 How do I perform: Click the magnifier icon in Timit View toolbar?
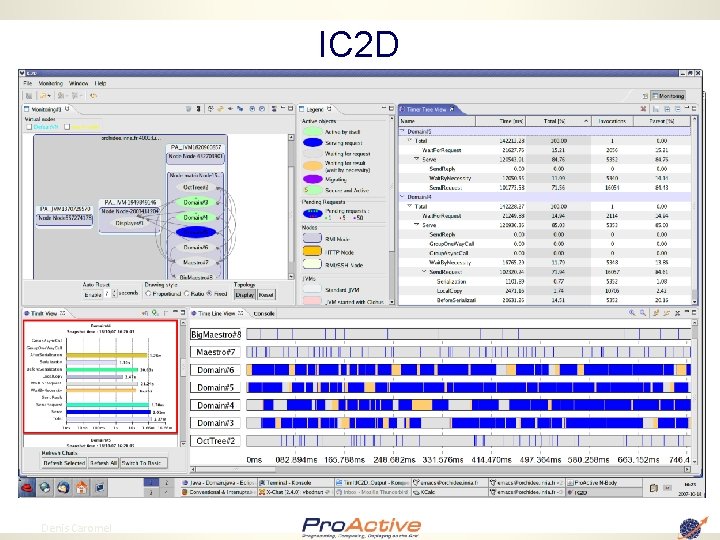pyautogui.click(x=155, y=313)
